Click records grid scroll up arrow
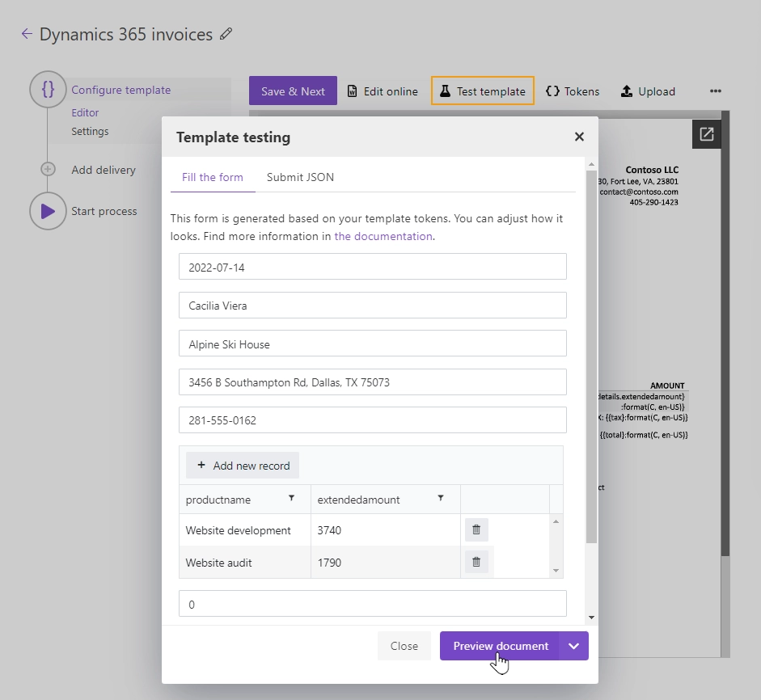 pyautogui.click(x=556, y=521)
